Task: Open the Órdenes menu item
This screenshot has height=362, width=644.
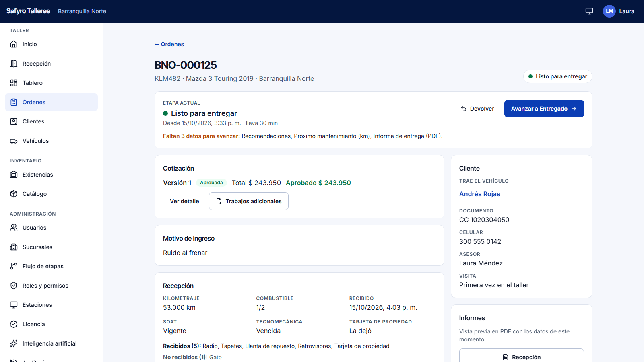Action: point(51,102)
